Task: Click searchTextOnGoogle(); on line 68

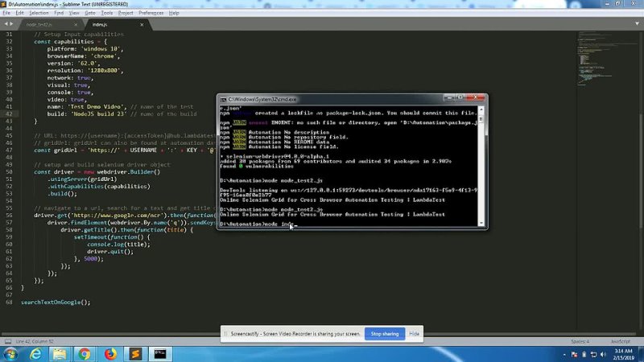Action: [x=56, y=302]
